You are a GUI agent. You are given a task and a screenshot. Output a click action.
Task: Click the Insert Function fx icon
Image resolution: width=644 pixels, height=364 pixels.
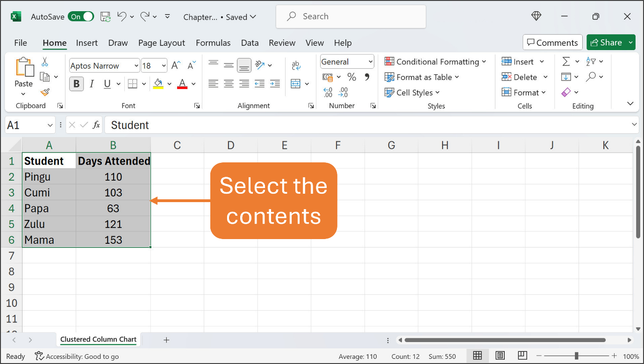pos(96,125)
